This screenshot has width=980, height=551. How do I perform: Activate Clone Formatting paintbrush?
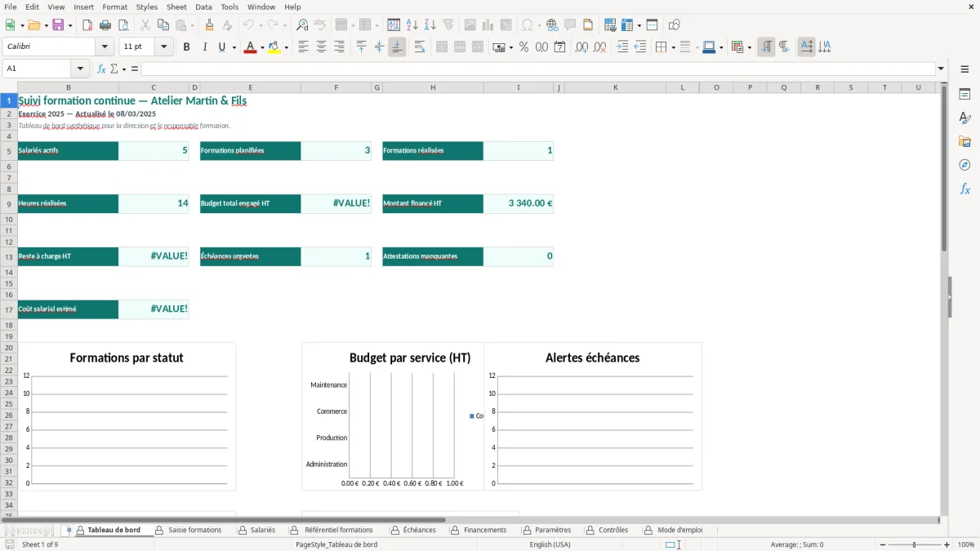point(210,25)
